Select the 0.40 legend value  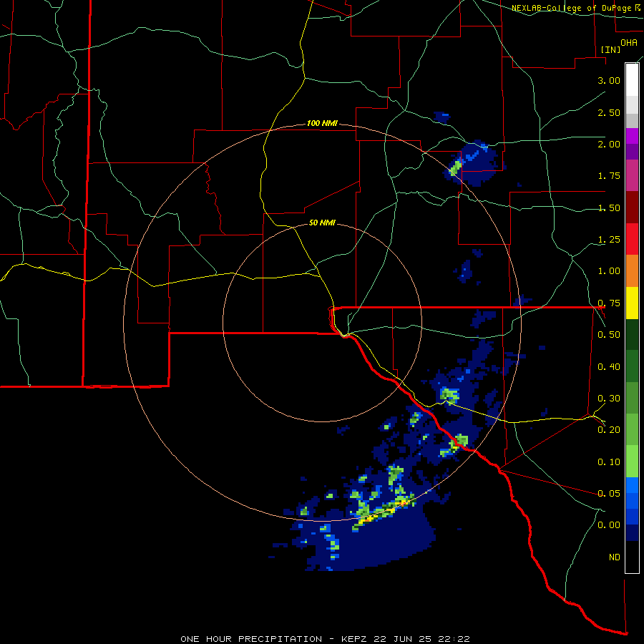609,367
